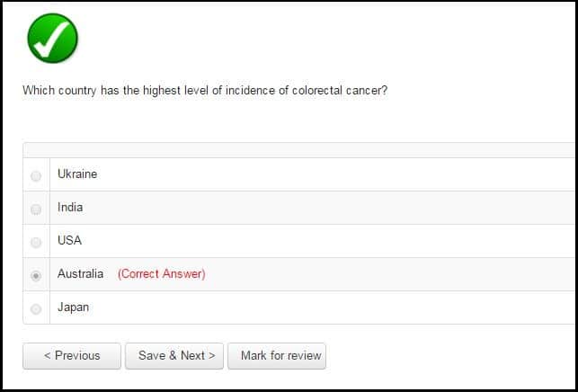Select the India radio button
This screenshot has height=392, width=578.
tap(36, 209)
